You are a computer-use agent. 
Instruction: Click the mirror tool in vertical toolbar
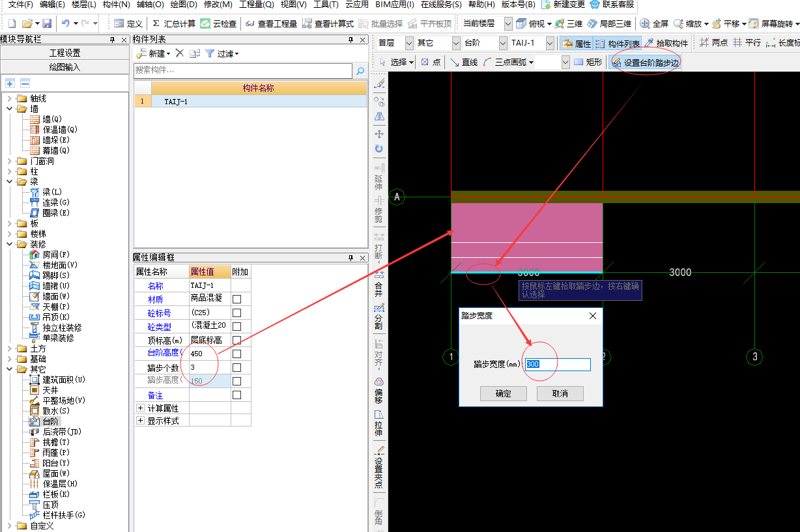(x=379, y=116)
